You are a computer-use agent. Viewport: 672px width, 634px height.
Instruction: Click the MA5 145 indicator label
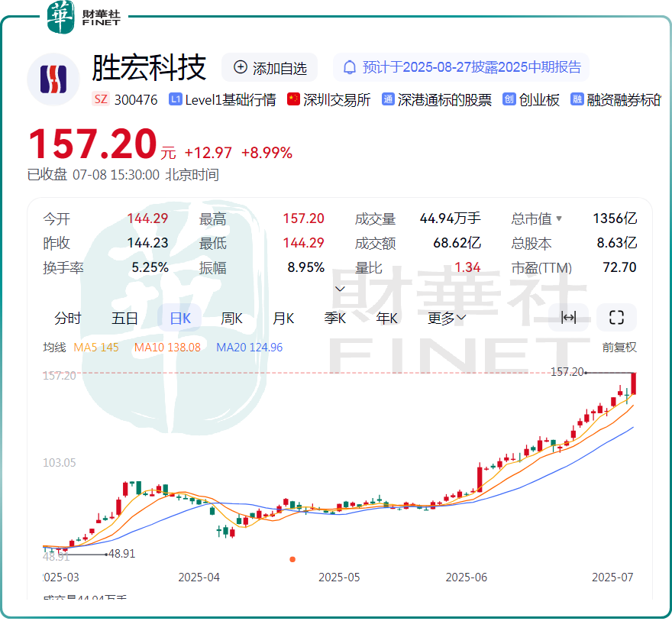(x=96, y=348)
